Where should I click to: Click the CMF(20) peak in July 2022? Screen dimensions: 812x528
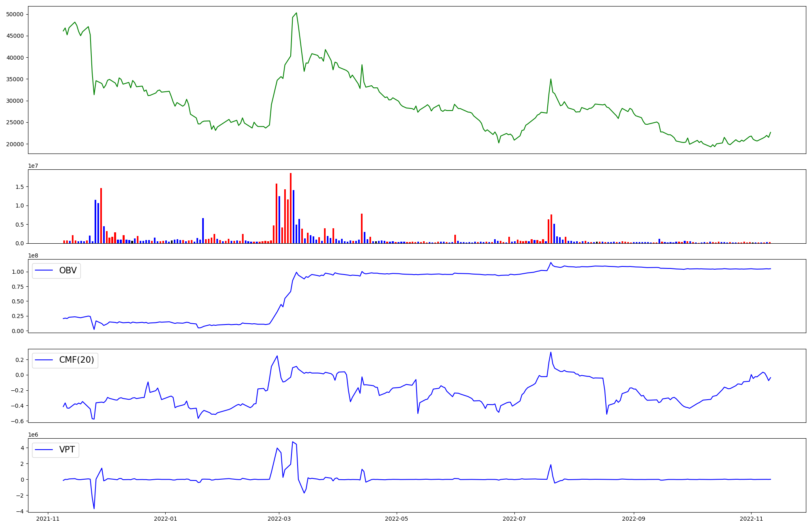[551, 353]
